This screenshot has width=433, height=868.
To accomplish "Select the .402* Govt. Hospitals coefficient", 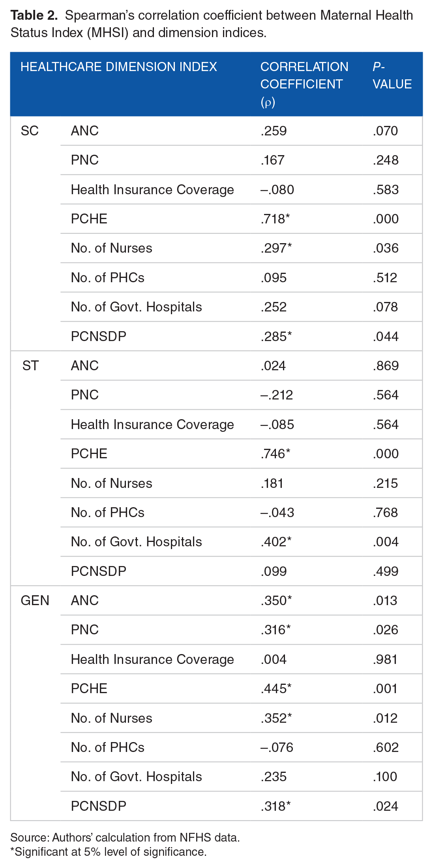I will click(x=276, y=542).
